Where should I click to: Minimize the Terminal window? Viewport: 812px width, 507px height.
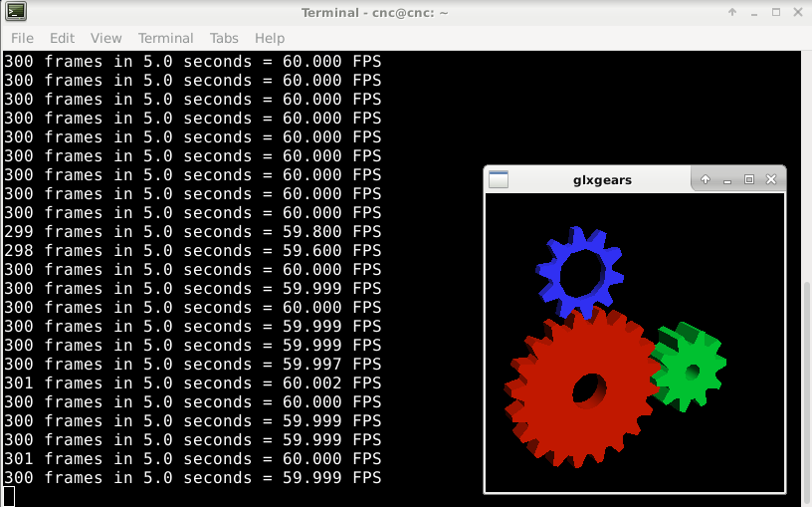(x=754, y=14)
